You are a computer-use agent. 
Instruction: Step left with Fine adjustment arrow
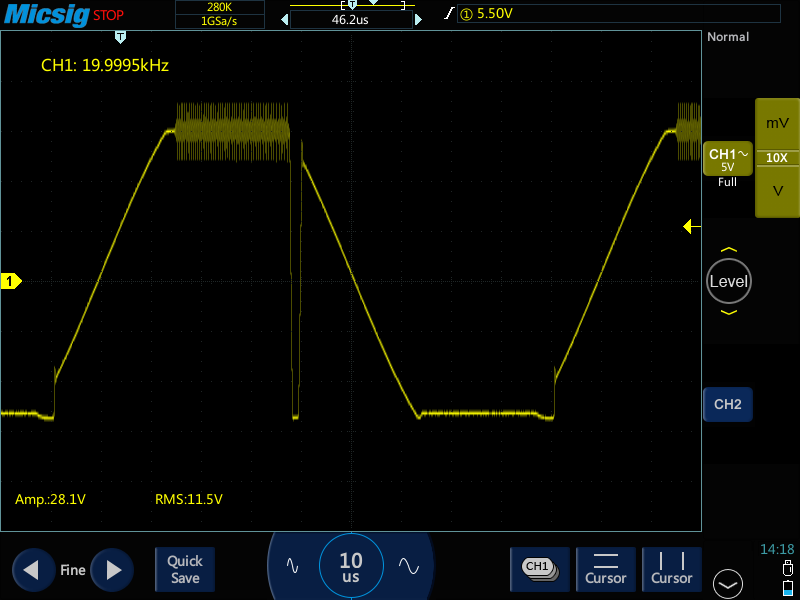[33, 570]
